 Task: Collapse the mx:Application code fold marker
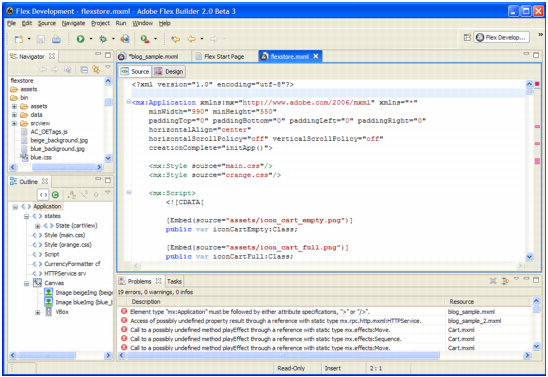tap(129, 102)
